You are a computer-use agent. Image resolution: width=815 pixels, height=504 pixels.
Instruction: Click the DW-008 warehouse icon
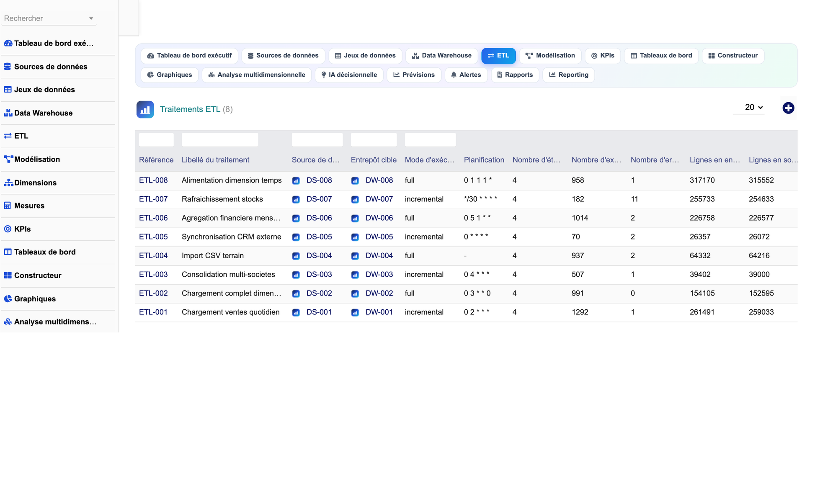click(x=355, y=181)
